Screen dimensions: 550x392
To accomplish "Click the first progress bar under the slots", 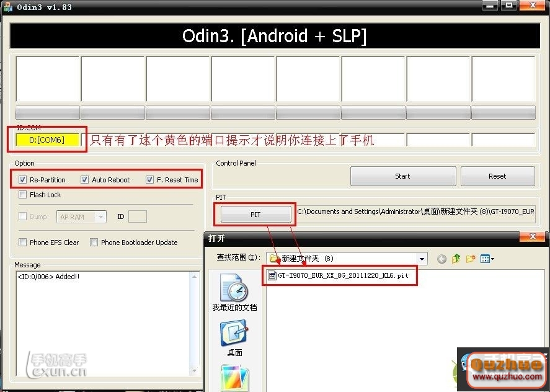I will [x=48, y=113].
